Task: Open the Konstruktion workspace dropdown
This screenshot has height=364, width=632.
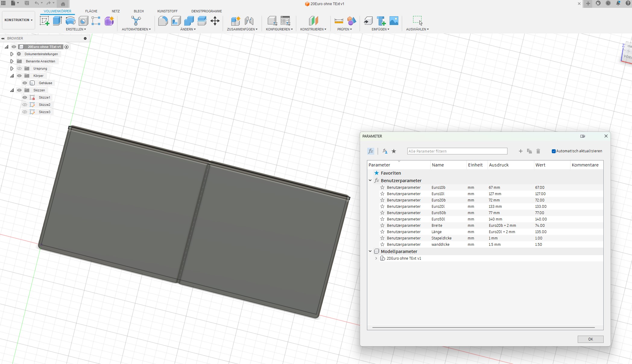Action: coord(18,20)
